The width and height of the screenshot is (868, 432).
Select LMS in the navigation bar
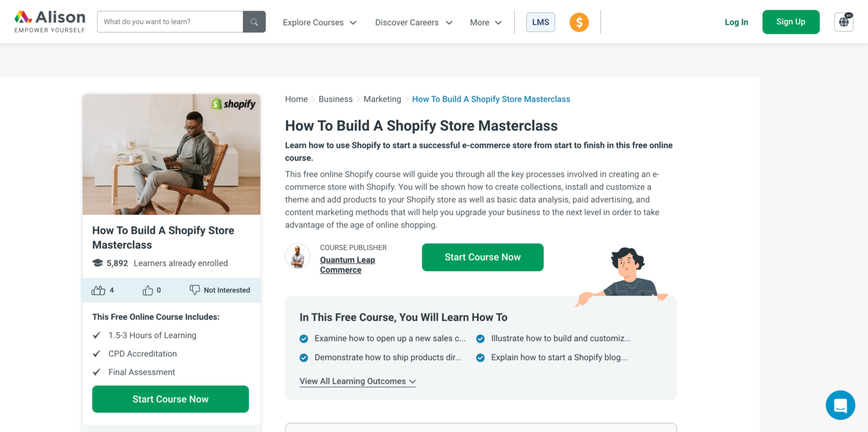coord(540,22)
